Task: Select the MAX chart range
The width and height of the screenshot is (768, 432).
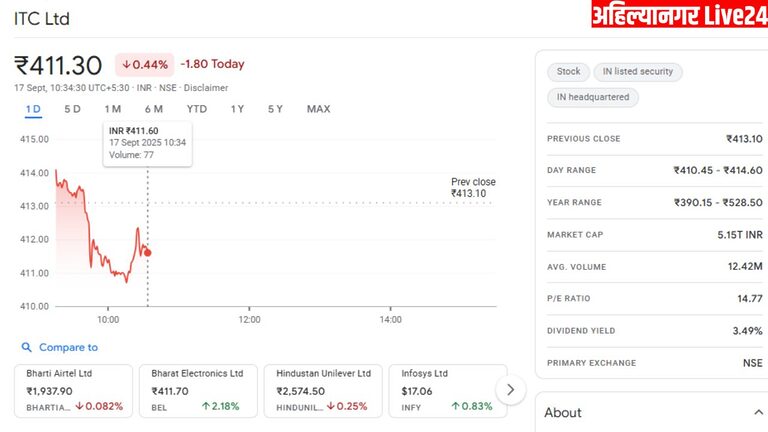Action: tap(318, 109)
